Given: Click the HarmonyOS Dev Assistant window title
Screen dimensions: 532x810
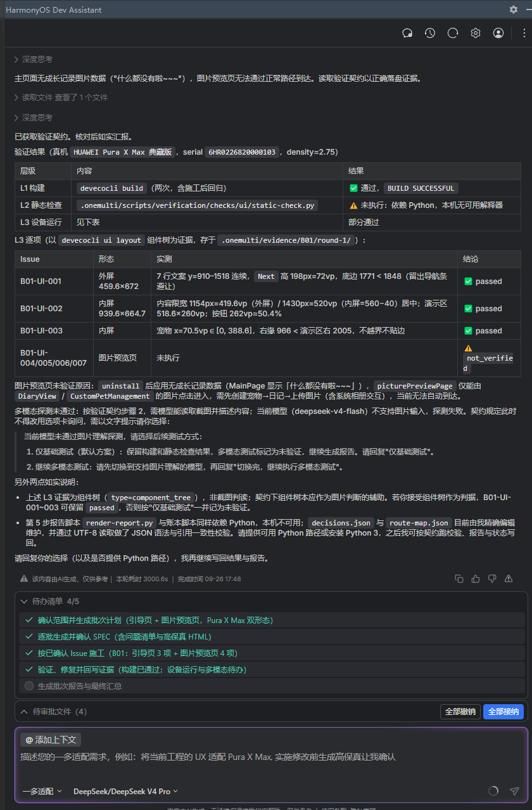Looking at the screenshot, I should pyautogui.click(x=53, y=10).
